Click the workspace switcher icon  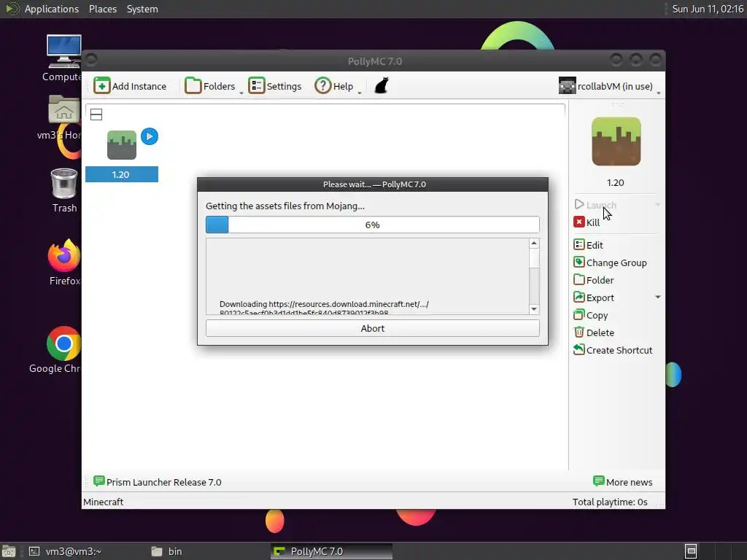point(691,551)
